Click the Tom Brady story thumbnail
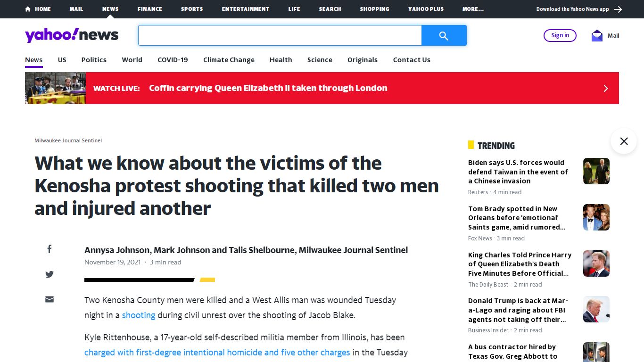 tap(596, 217)
